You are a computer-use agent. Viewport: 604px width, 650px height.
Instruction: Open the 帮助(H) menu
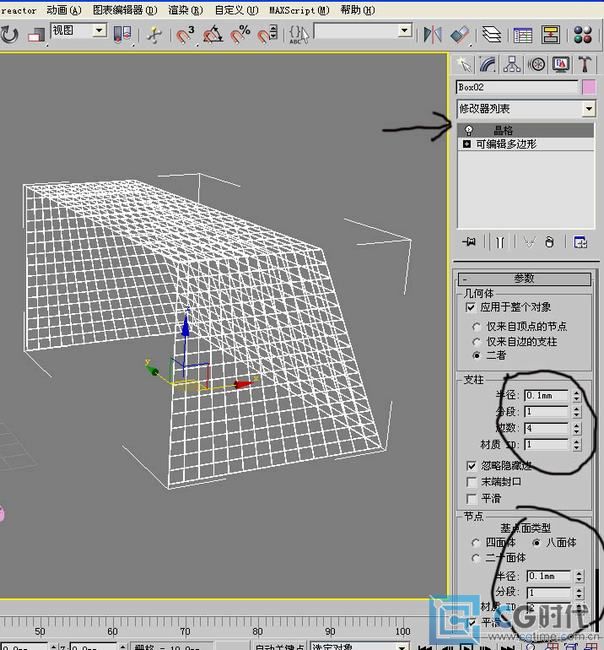(x=358, y=10)
